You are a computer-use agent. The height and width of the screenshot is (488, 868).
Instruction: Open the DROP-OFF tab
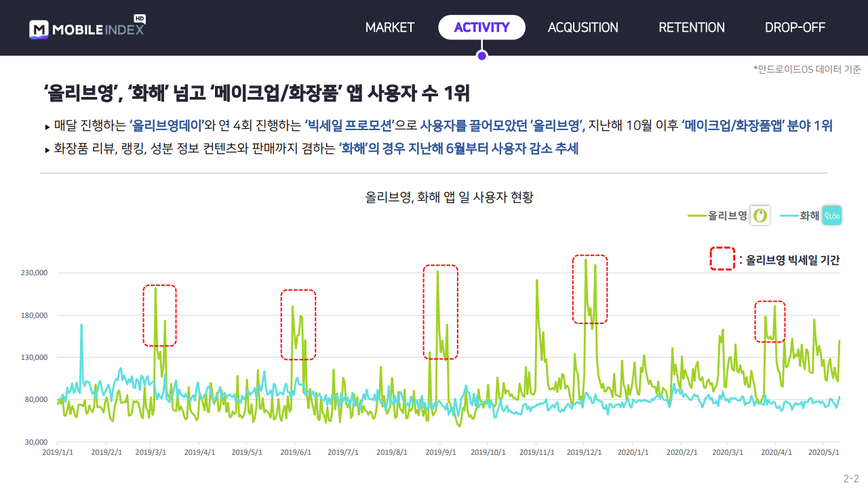click(x=795, y=28)
